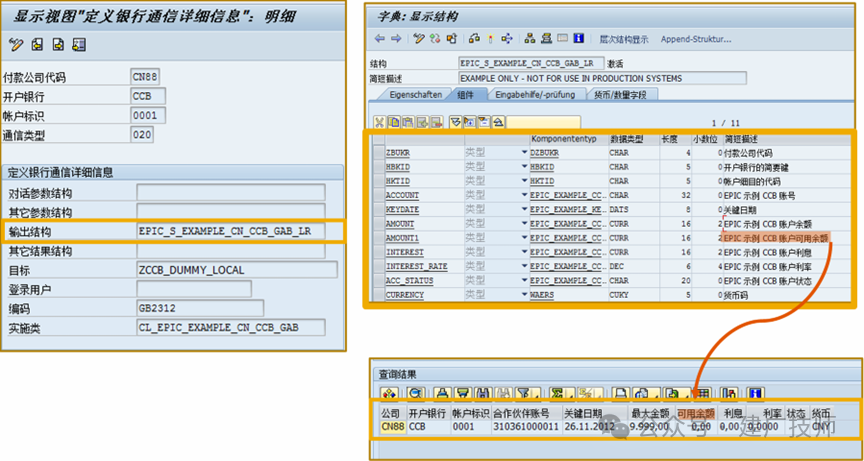Go to next entry icon in the bank communication view
864x461 pixels.
pos(58,45)
